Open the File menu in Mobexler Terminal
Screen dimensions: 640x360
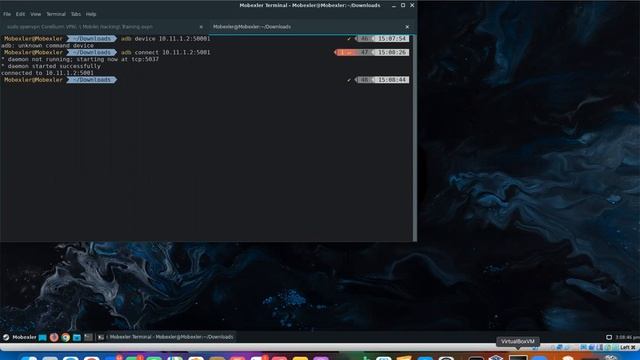[7, 14]
